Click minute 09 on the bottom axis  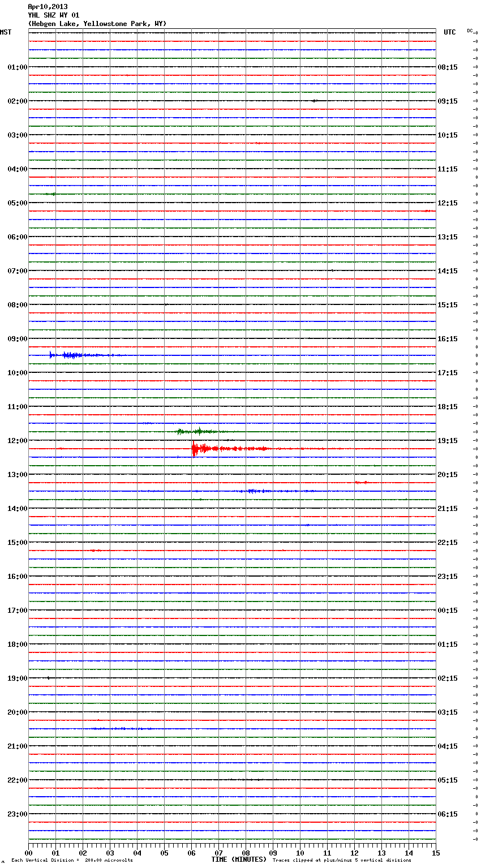(x=273, y=853)
